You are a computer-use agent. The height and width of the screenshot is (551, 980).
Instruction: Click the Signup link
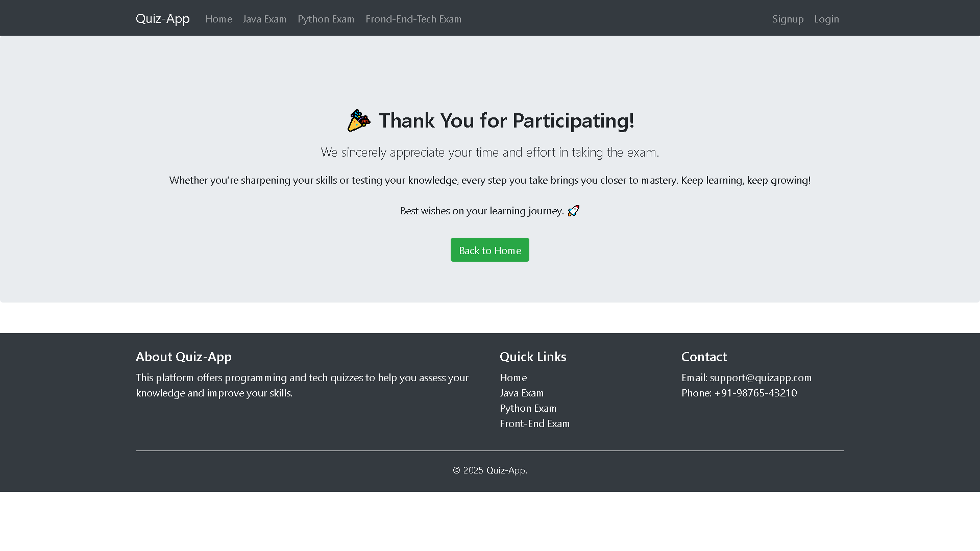pyautogui.click(x=788, y=19)
